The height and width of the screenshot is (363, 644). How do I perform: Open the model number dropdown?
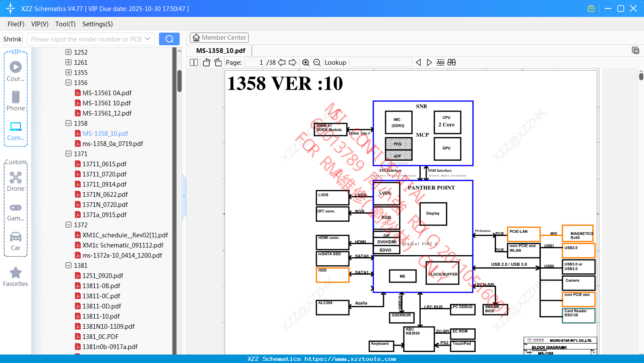point(148,38)
